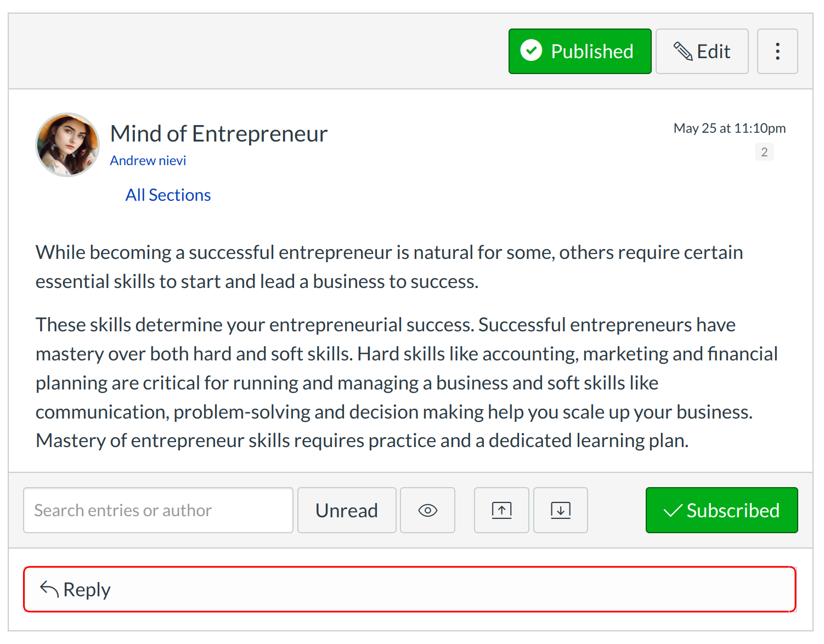The image size is (824, 644).
Task: Toggle the Unread filter button
Action: point(347,510)
